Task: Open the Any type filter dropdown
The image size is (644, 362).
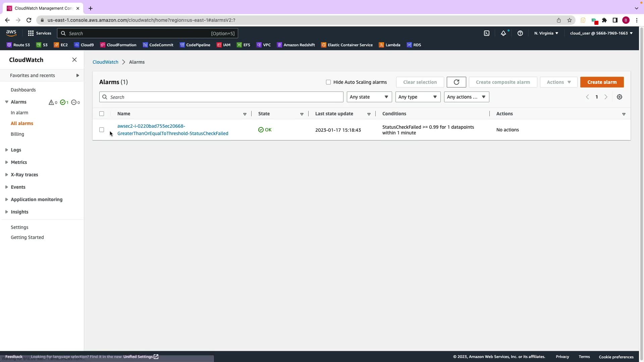Action: click(x=418, y=97)
